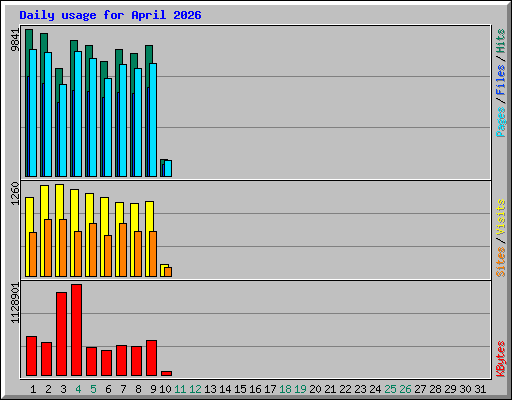Click the day 20 axis label
512x400 pixels.
315,389
